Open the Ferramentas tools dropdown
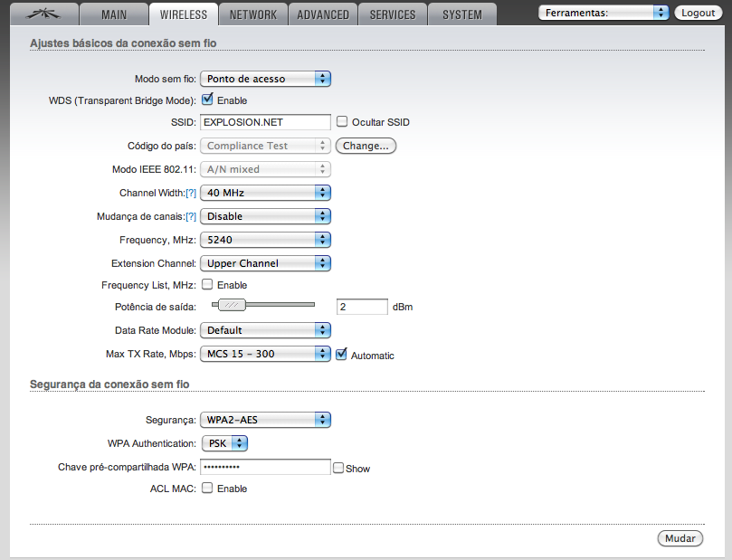 coord(603,13)
